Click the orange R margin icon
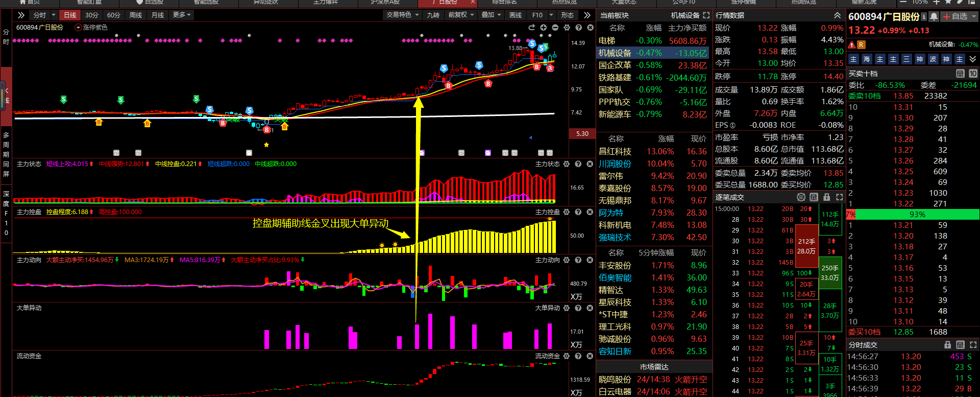The height and width of the screenshot is (397, 980). pos(862,44)
